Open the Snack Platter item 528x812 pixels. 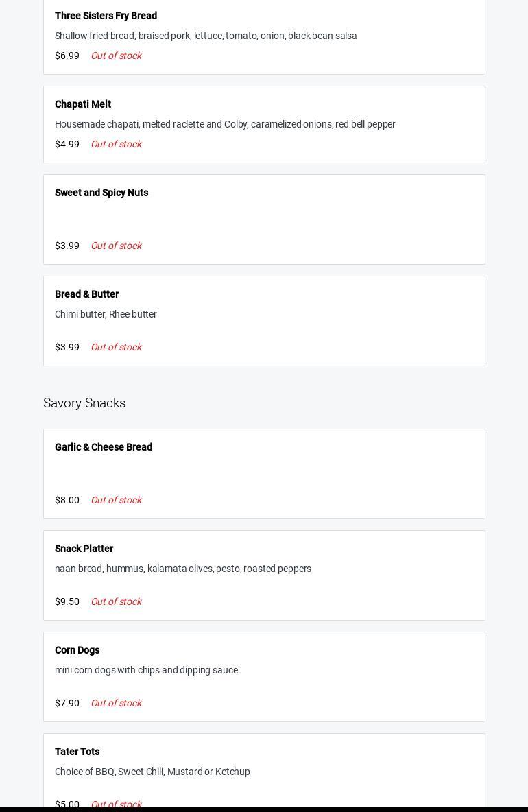click(x=84, y=549)
